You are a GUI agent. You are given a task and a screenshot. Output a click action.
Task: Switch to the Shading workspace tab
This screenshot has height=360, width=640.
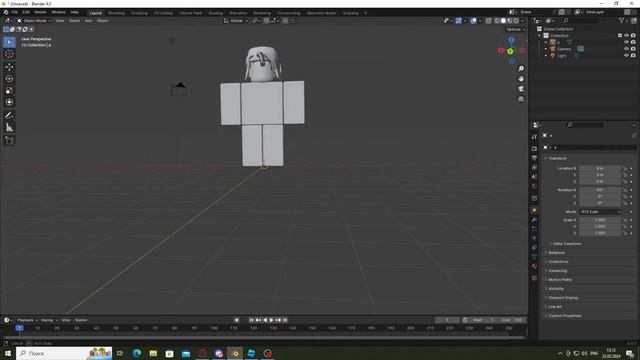(x=216, y=13)
